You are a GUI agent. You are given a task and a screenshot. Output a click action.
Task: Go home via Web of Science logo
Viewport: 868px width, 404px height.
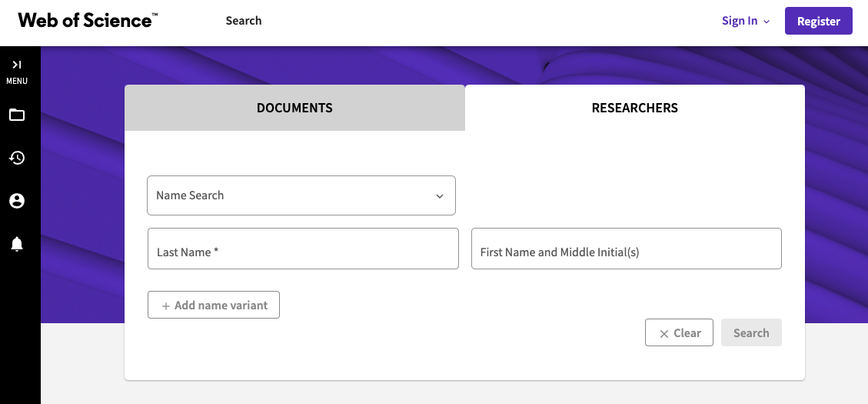click(88, 21)
